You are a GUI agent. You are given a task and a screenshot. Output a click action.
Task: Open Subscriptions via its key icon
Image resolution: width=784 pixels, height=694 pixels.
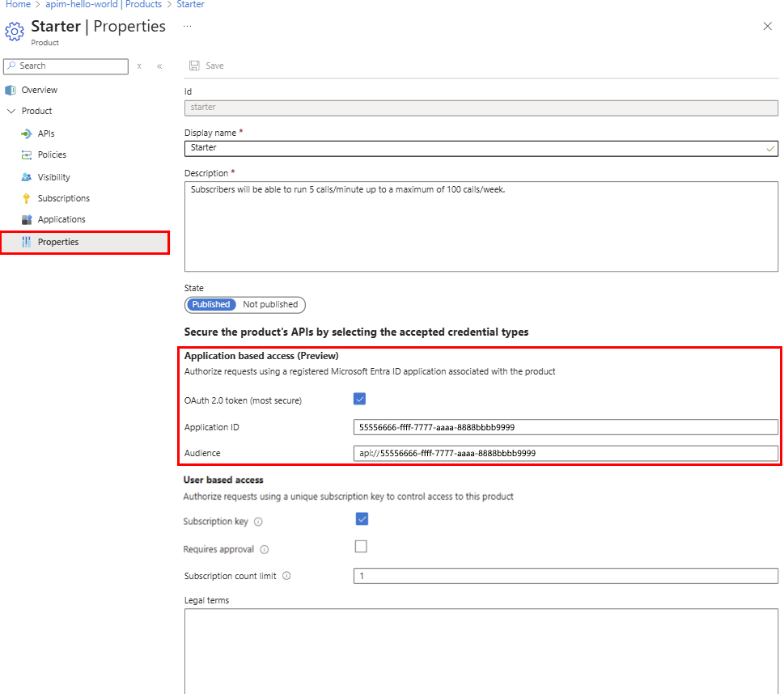[28, 198]
